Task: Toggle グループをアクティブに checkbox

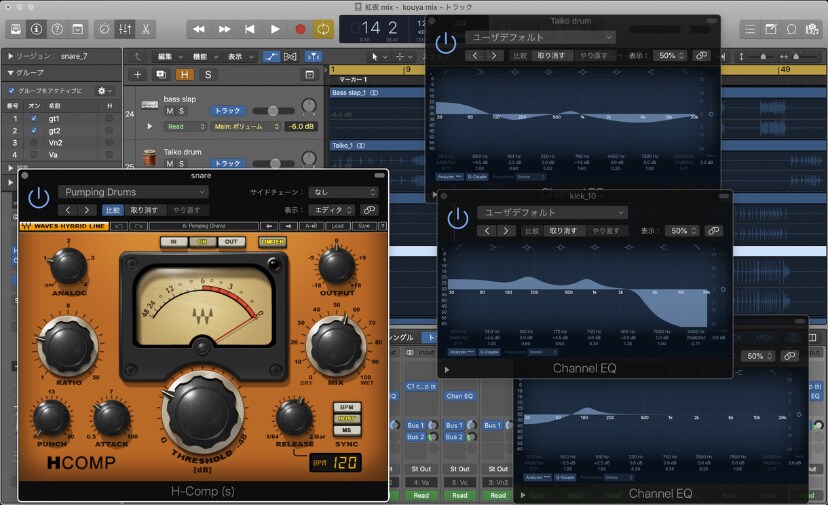Action: click(12, 91)
